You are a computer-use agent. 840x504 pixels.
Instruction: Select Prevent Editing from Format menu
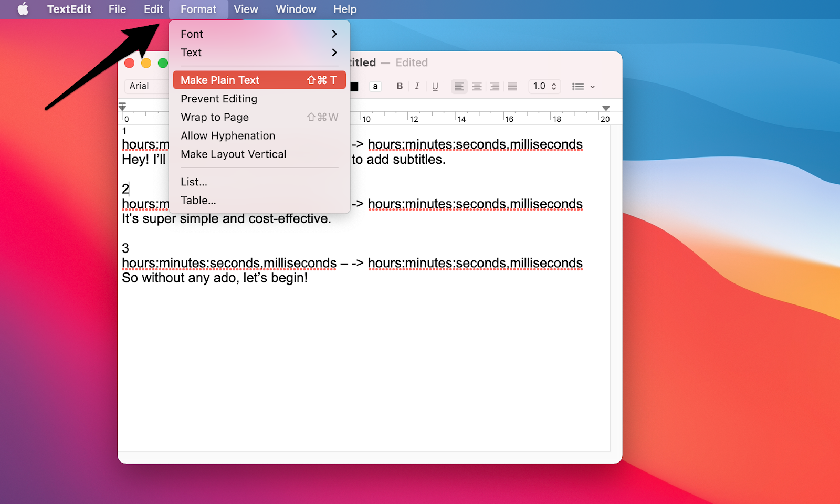click(x=259, y=99)
